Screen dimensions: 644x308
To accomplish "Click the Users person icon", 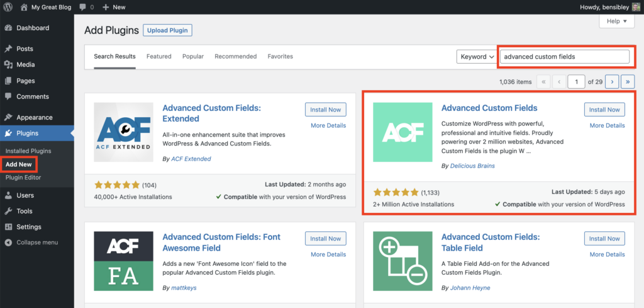I will click(8, 195).
